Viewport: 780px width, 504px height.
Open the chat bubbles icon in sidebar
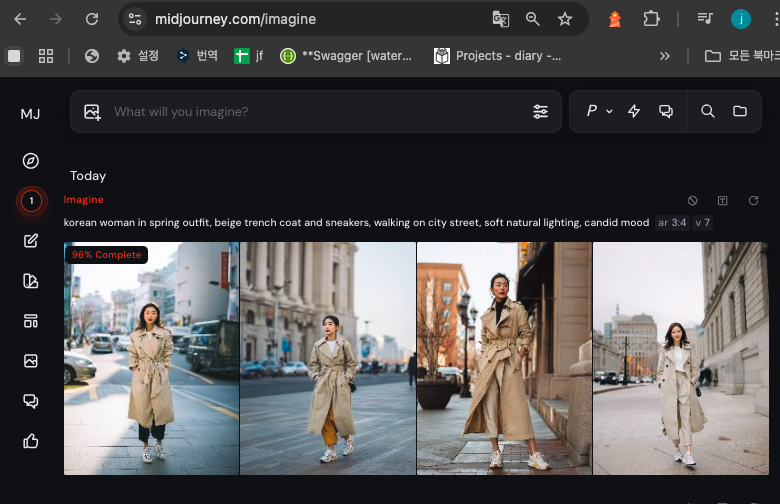(31, 401)
